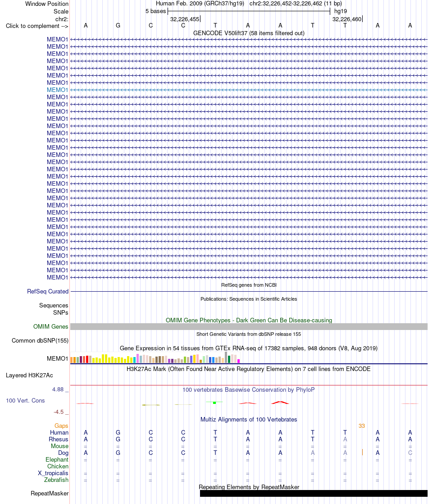Click the first MEMO1 transcript label under GENCODE

click(58, 40)
